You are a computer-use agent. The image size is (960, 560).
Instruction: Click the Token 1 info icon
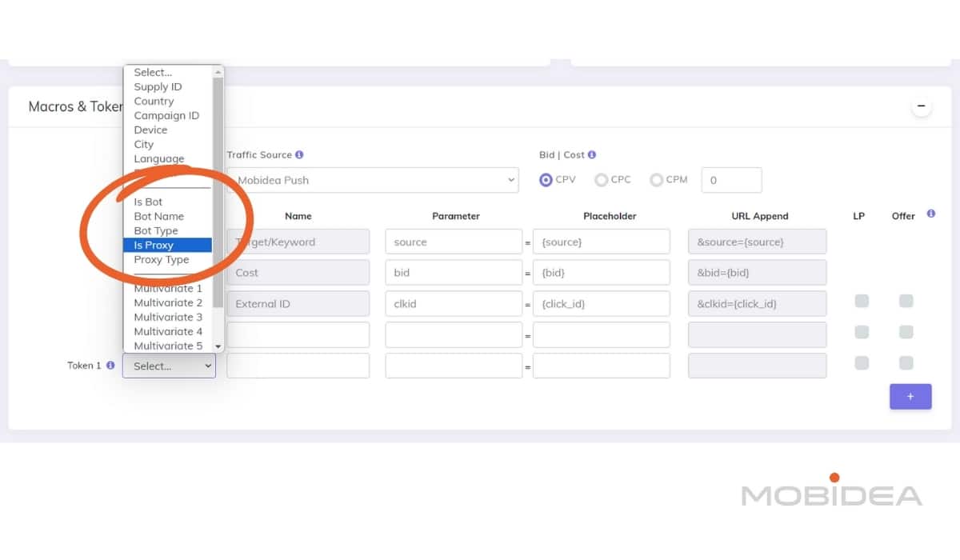[x=110, y=366]
